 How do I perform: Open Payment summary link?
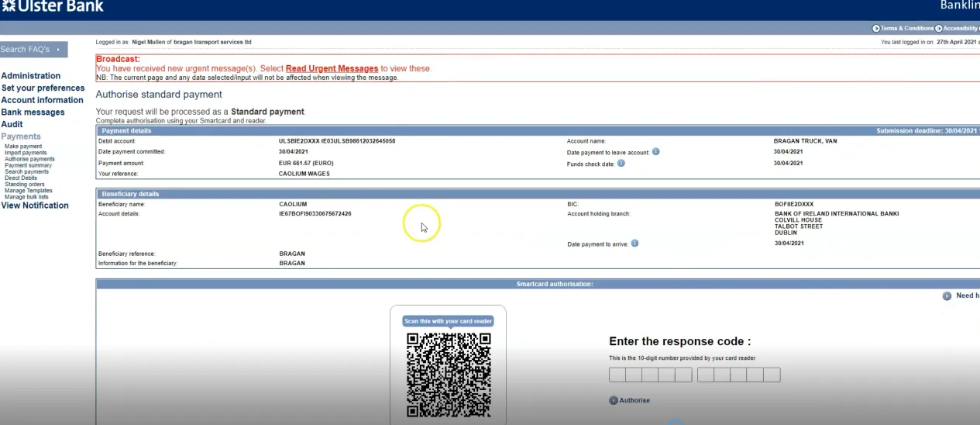click(28, 165)
